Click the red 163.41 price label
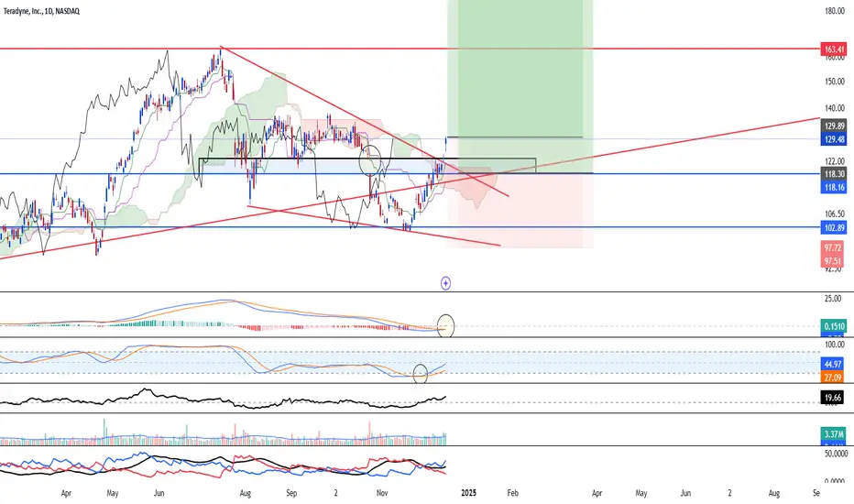854x504 pixels. 833,49
